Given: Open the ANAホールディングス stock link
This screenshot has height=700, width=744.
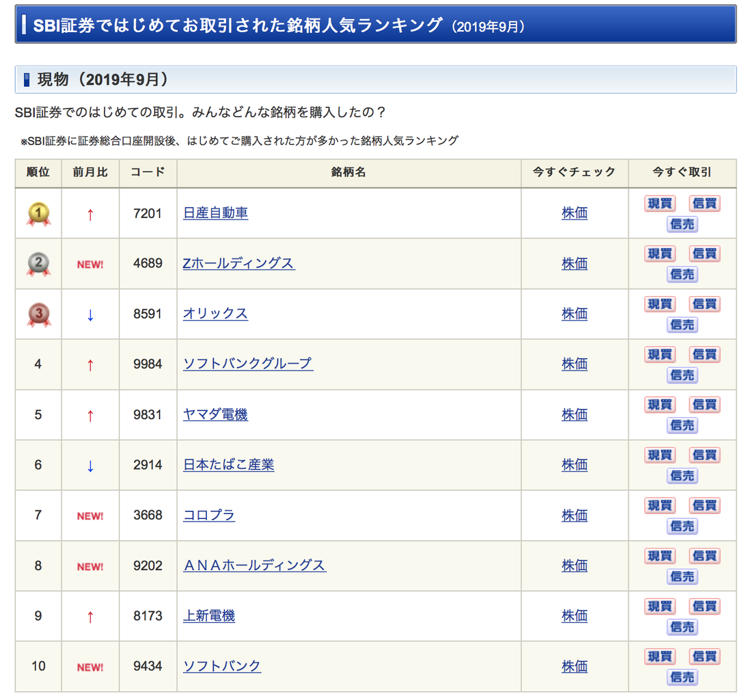Looking at the screenshot, I should coord(255,565).
